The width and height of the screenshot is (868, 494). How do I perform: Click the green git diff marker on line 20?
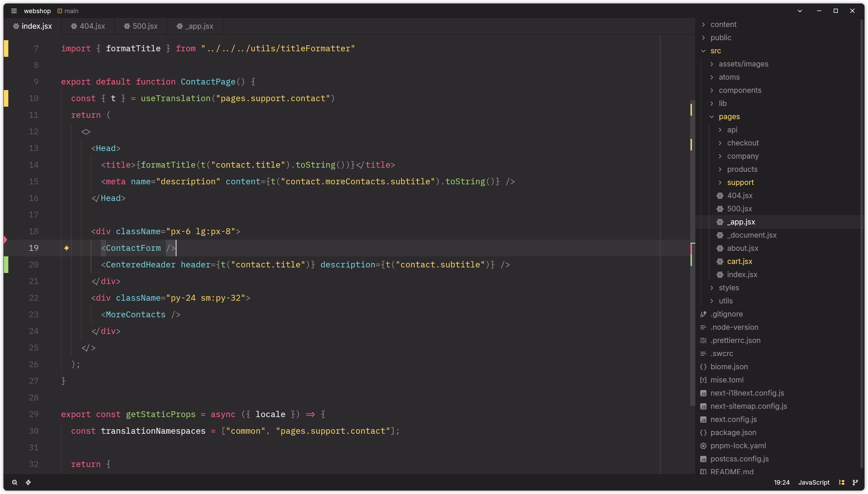click(x=6, y=265)
